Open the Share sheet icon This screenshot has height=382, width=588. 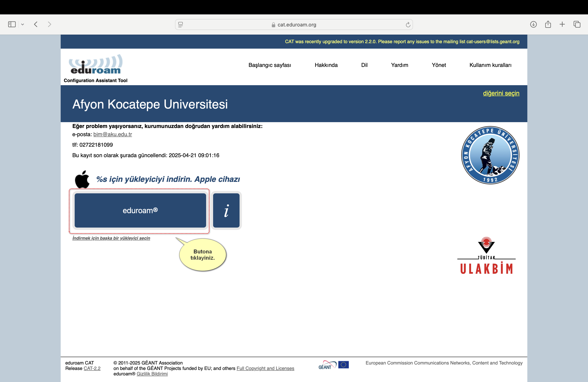pyautogui.click(x=548, y=24)
